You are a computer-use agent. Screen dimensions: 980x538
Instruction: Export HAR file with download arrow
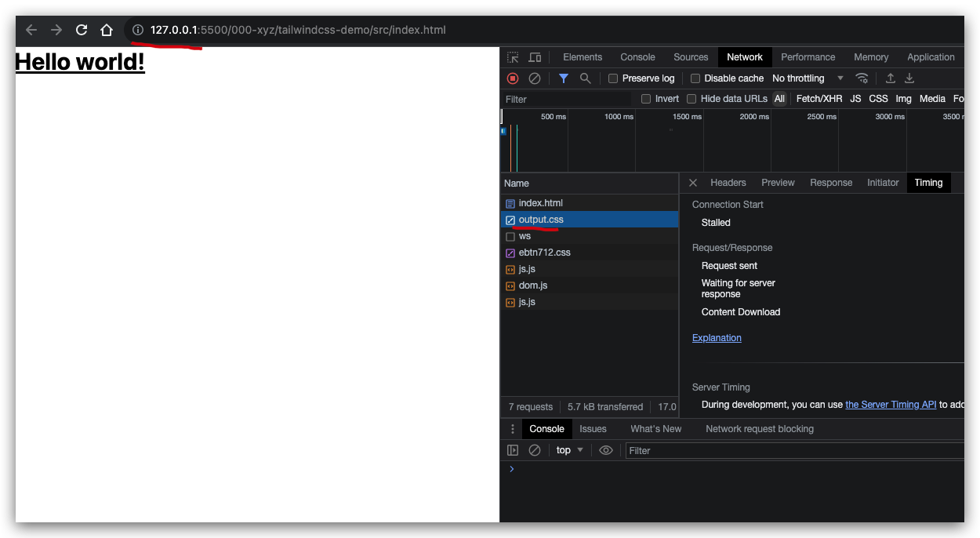click(909, 78)
